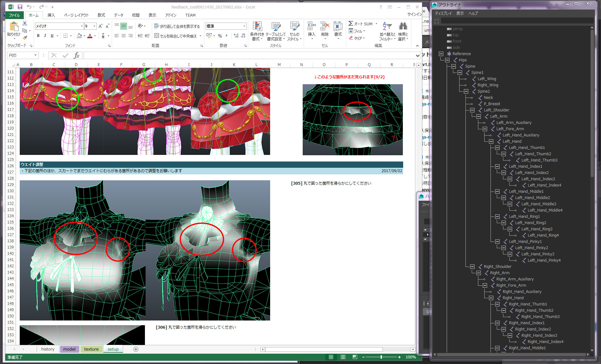Click the Page Layout view icon in status bar
601x364 pixels.
(x=343, y=357)
